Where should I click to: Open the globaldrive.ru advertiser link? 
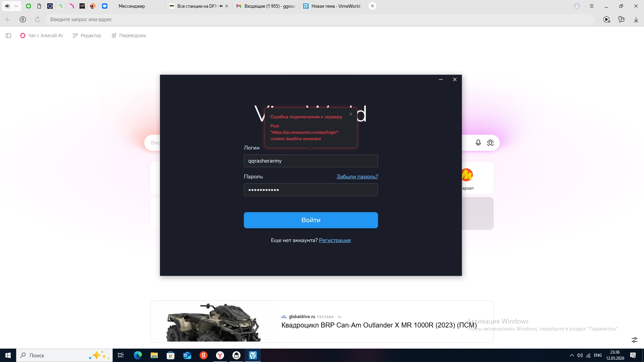pyautogui.click(x=302, y=317)
